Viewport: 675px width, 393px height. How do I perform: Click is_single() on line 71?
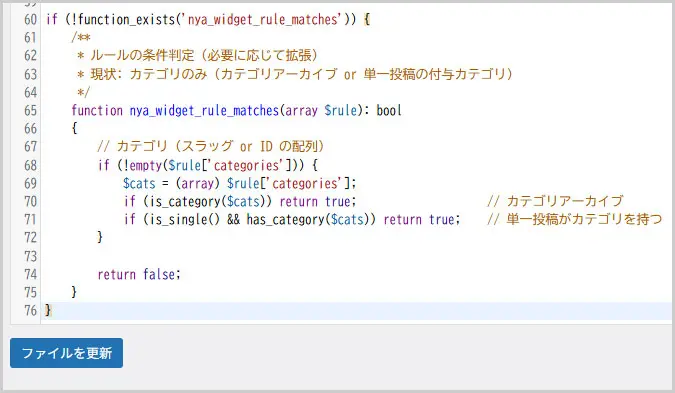(184, 220)
